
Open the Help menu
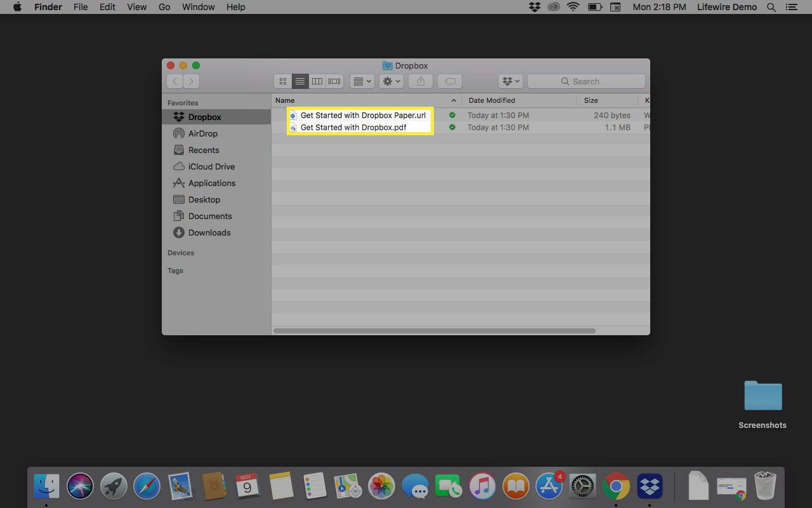[x=235, y=7]
